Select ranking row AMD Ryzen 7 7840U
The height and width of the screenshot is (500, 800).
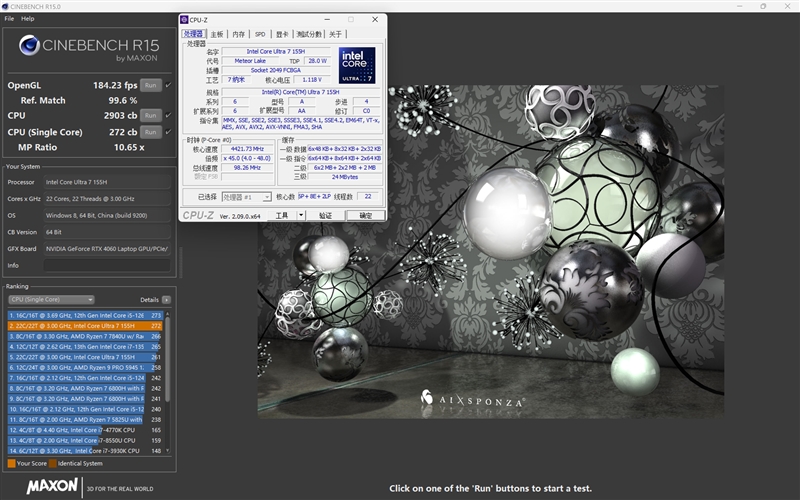(85, 336)
